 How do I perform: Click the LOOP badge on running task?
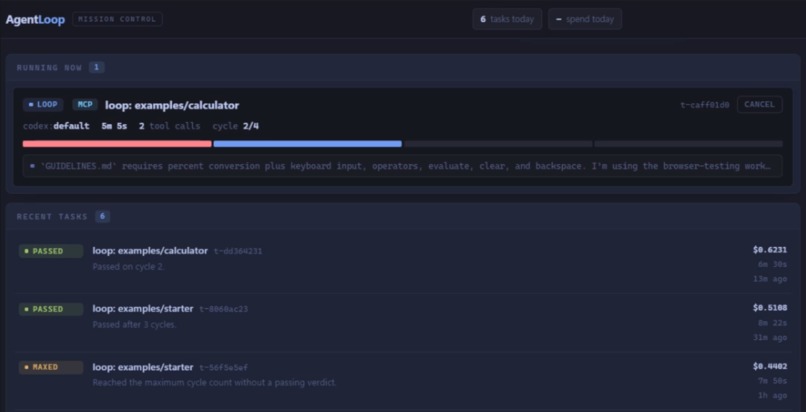tap(43, 105)
